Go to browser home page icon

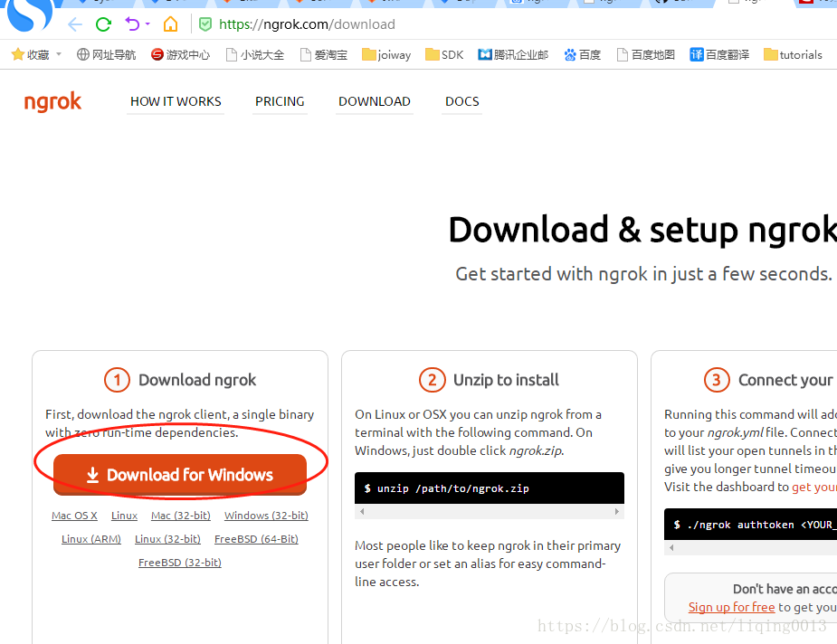(170, 24)
